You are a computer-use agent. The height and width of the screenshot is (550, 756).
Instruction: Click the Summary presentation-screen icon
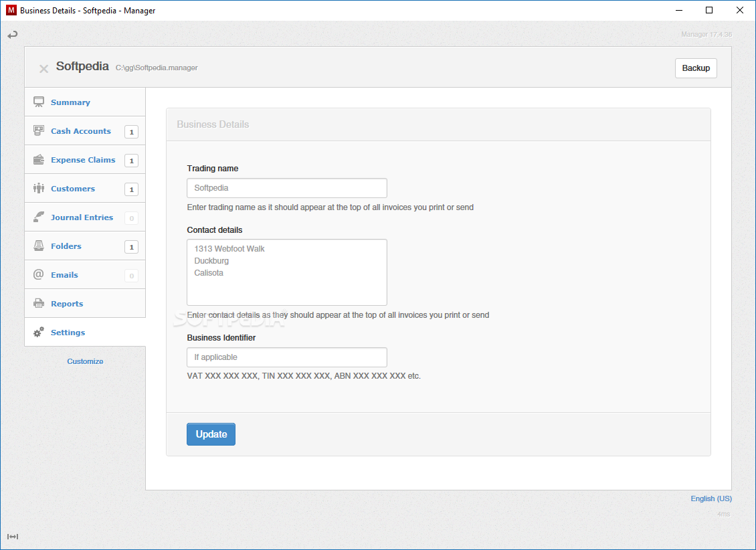click(x=39, y=102)
